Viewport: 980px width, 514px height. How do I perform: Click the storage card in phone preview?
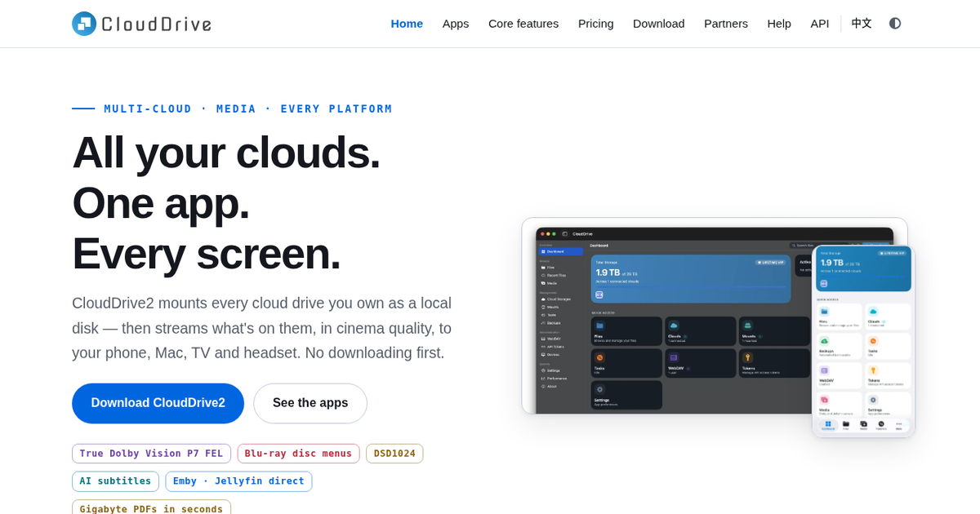tap(863, 268)
